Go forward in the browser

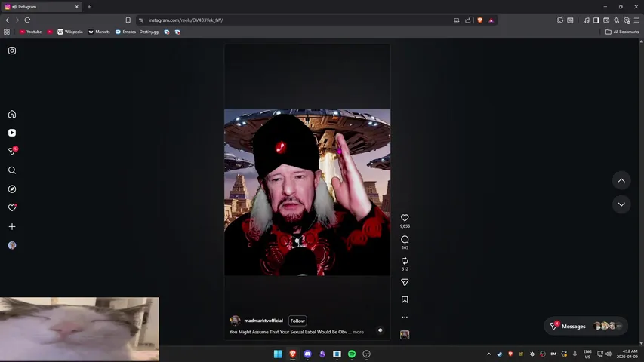coord(17,20)
